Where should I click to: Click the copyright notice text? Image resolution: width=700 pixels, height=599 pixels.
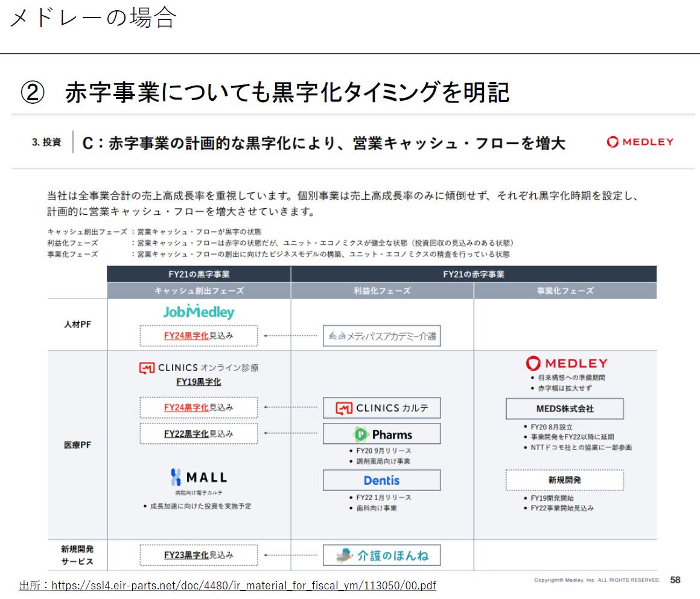597,580
